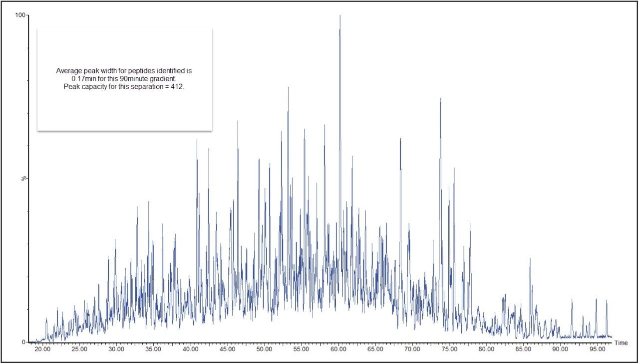The image size is (639, 364).
Task: Click the 0 label on the y-axis
Action: [x=23, y=342]
